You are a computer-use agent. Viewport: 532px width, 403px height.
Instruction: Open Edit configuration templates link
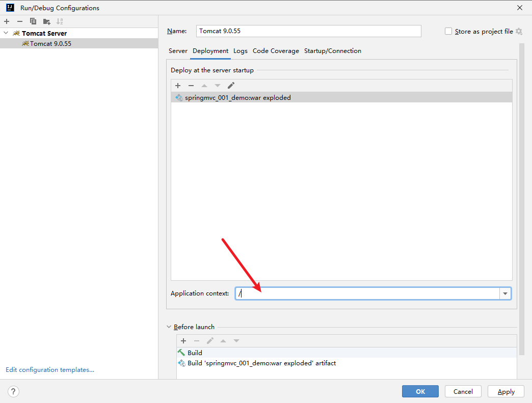[50, 370]
